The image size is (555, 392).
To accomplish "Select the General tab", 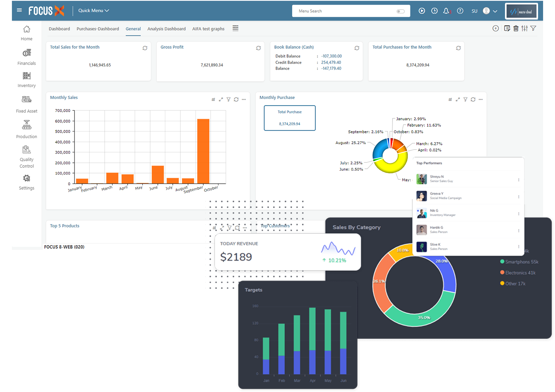I will [133, 29].
